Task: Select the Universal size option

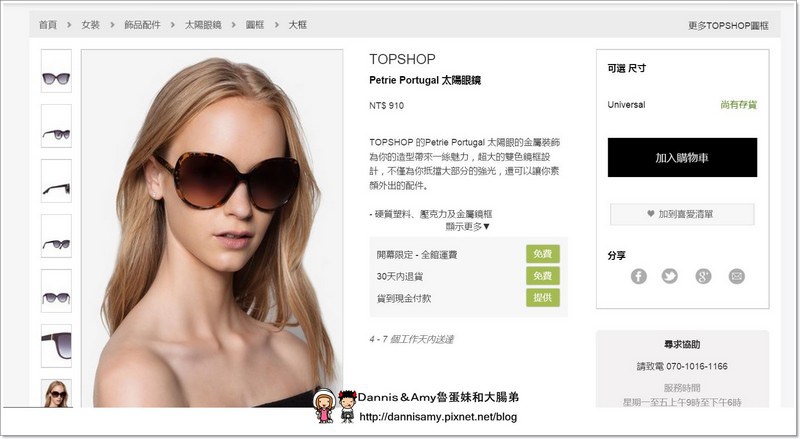Action: tap(626, 105)
